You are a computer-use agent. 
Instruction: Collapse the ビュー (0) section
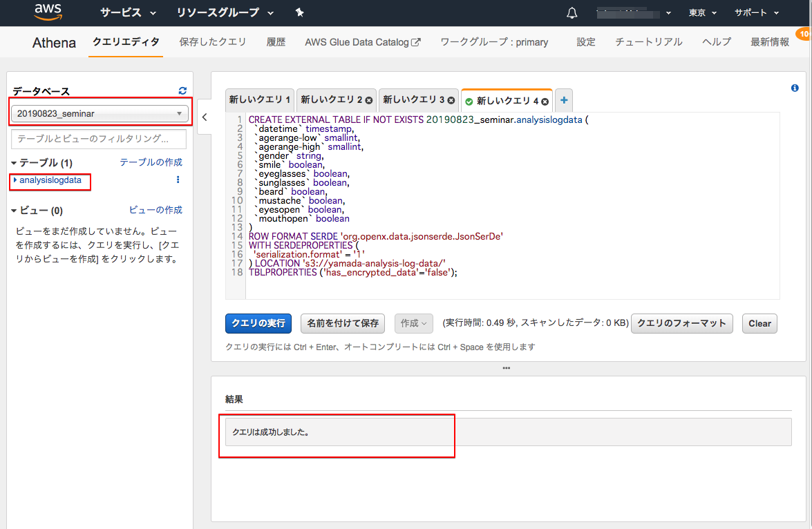tap(37, 211)
